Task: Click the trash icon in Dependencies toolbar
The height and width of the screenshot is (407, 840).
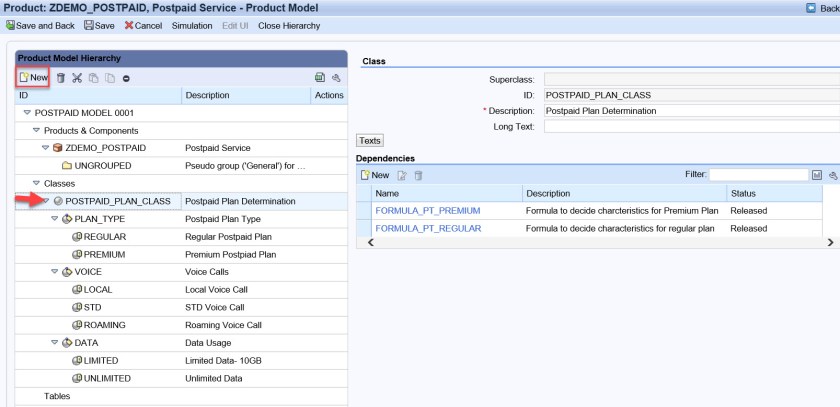Action: tap(418, 175)
